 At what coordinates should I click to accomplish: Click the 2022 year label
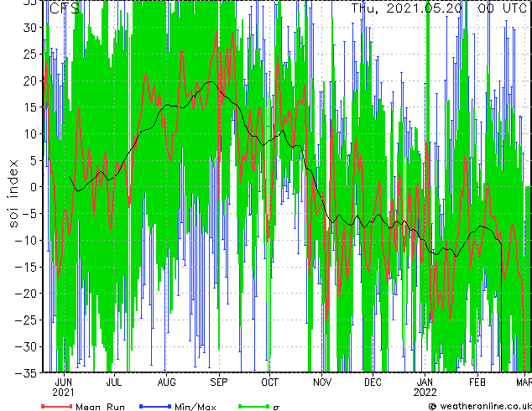[425, 393]
